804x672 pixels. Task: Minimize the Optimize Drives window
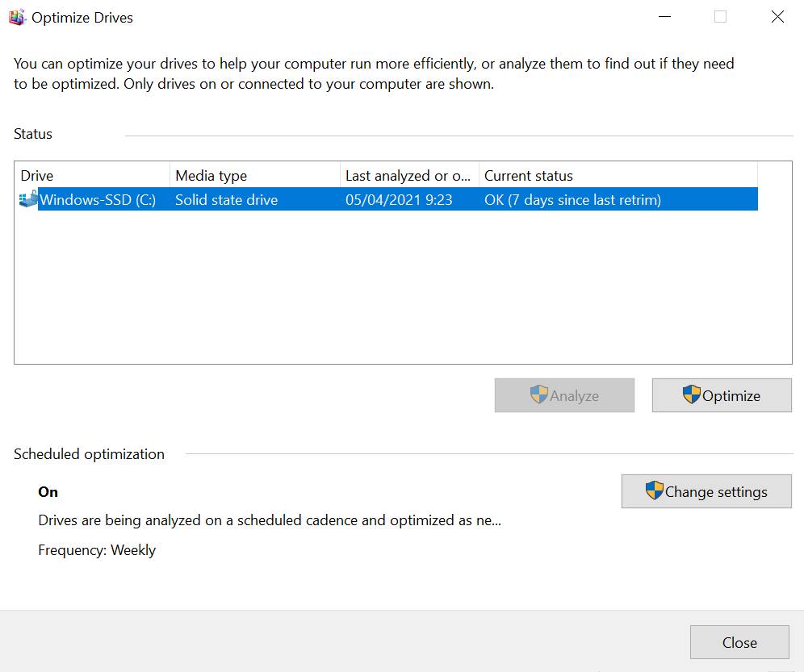tap(665, 17)
